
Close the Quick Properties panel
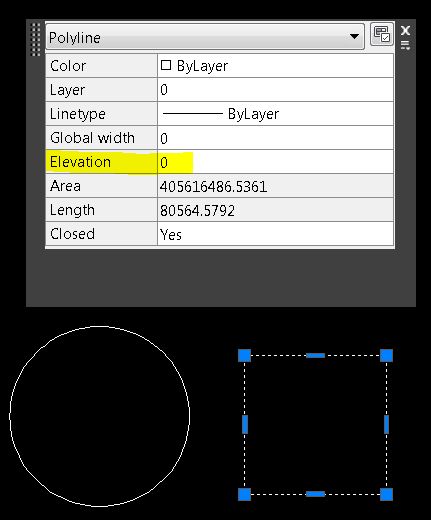(x=405, y=30)
